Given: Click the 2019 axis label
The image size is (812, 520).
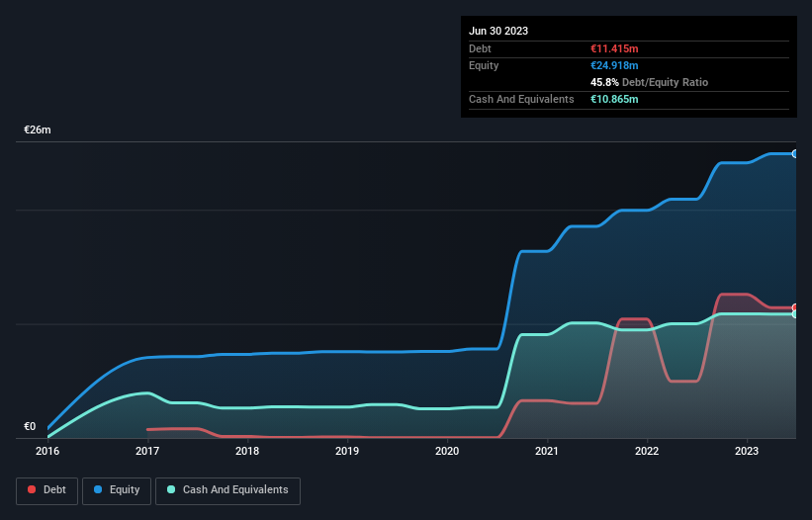Looking at the screenshot, I should (347, 451).
